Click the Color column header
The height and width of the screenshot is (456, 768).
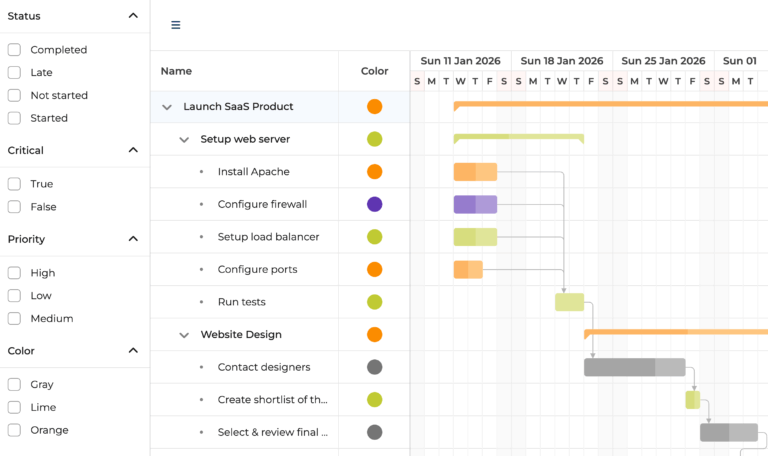[x=374, y=71]
